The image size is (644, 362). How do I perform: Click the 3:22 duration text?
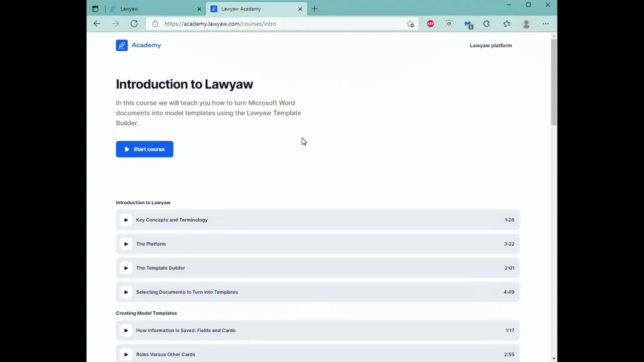point(509,244)
